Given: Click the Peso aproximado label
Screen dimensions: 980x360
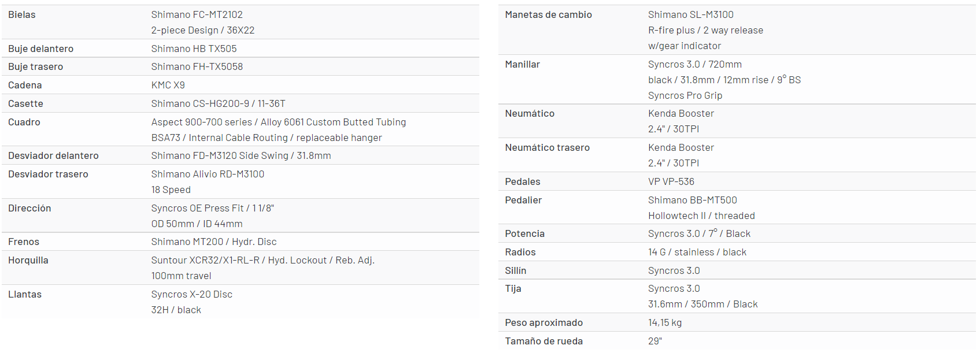Looking at the screenshot, I should (x=543, y=322).
